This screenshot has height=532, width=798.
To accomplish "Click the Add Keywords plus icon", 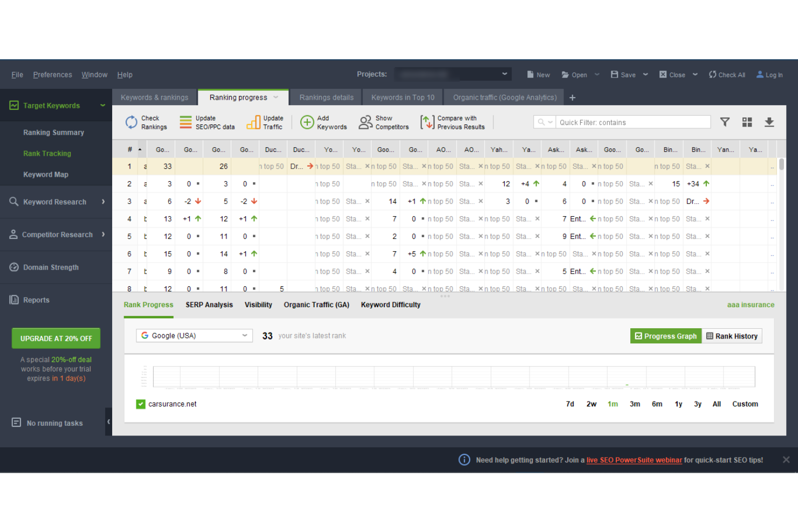I will (x=307, y=122).
